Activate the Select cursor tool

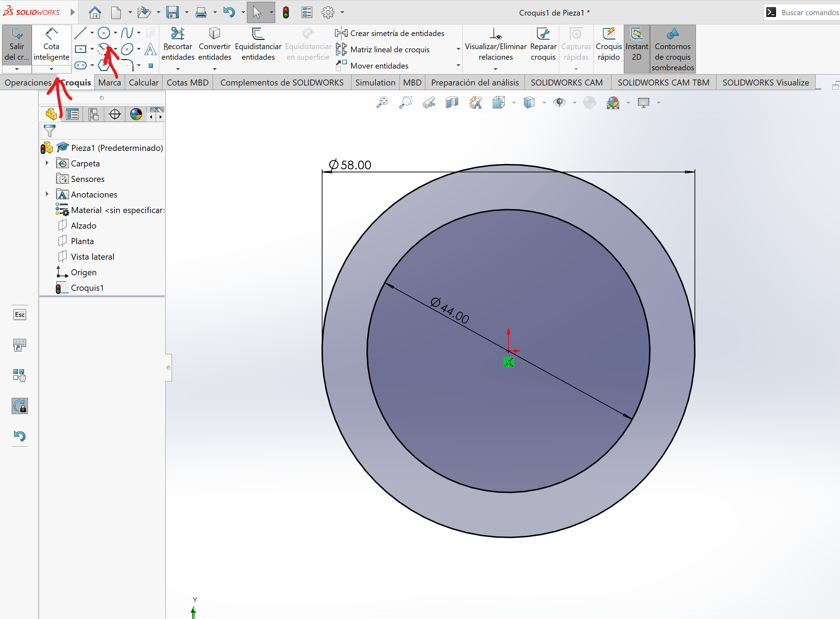click(257, 12)
